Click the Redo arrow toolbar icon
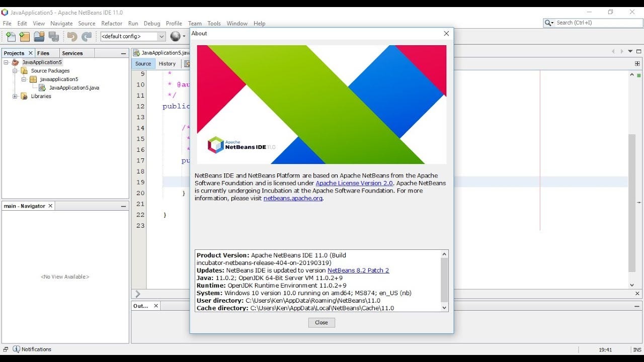The height and width of the screenshot is (362, 644). point(87,36)
